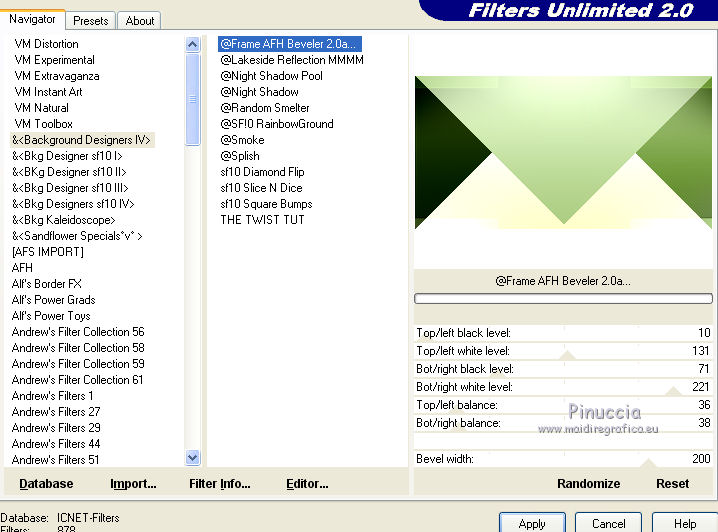Select Alf's Power Grads category
This screenshot has width=718, height=532.
pos(54,300)
